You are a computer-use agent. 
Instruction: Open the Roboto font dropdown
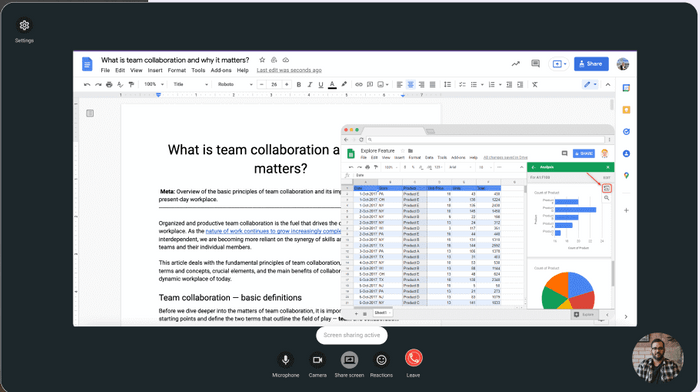tap(235, 84)
